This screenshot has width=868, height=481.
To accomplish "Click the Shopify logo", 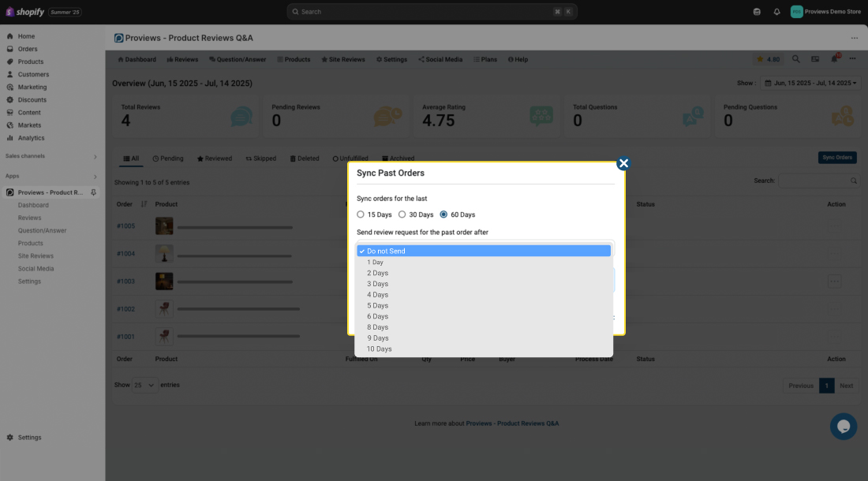I will tap(25, 12).
